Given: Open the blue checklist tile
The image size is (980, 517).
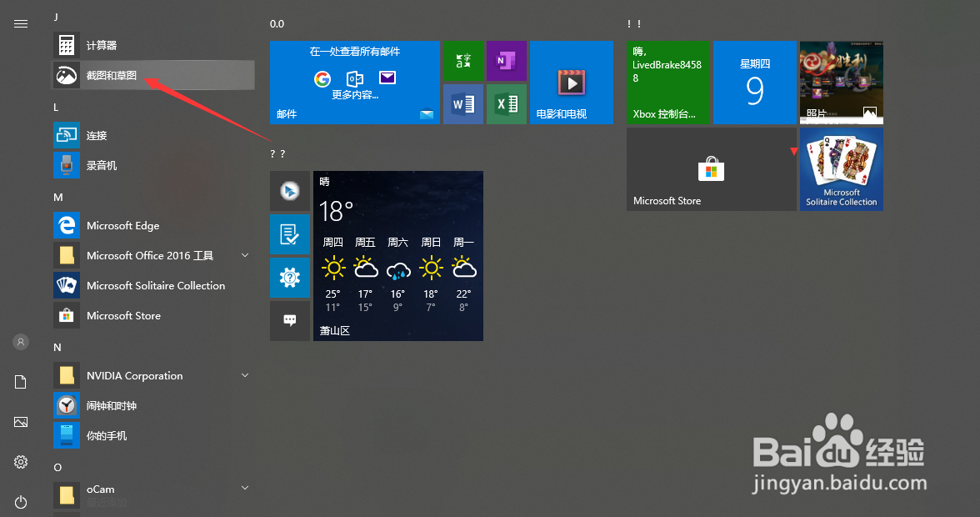Looking at the screenshot, I should point(290,234).
